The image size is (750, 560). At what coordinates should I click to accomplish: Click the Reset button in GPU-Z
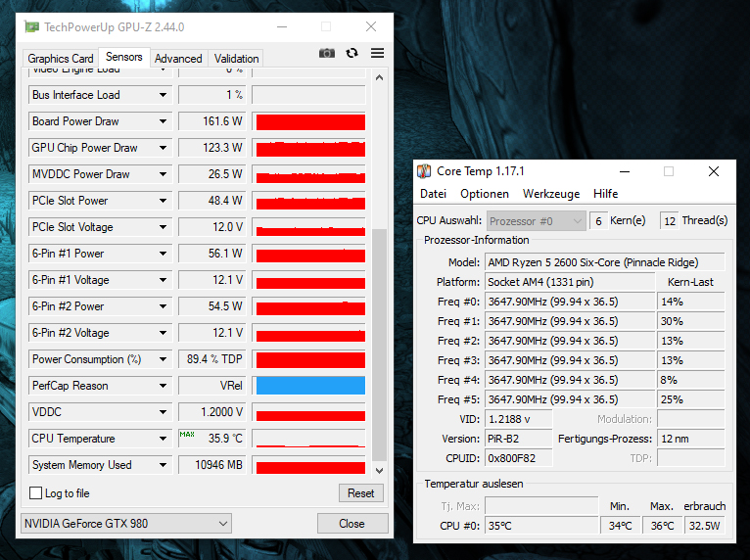(361, 493)
